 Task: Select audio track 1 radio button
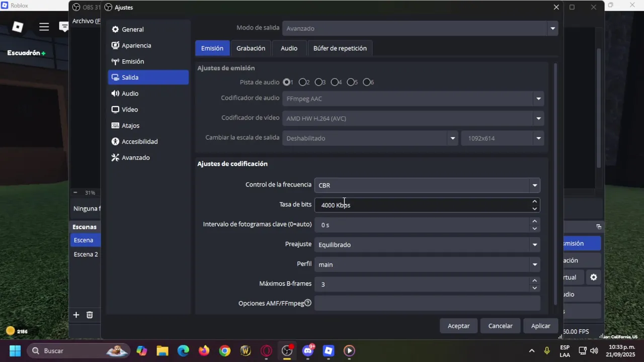click(287, 82)
